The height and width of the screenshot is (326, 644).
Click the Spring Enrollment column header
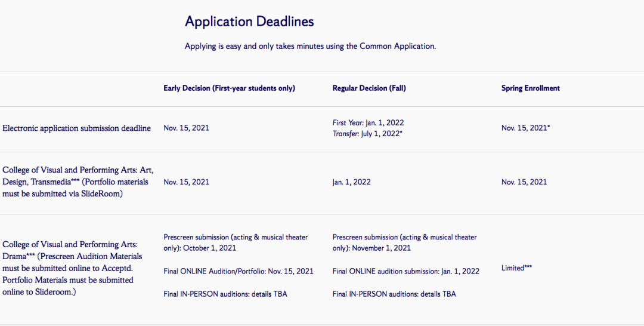pyautogui.click(x=530, y=88)
